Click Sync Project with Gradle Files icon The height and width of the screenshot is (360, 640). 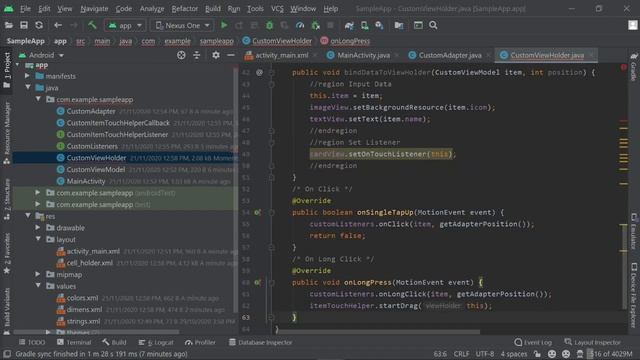[x=349, y=25]
